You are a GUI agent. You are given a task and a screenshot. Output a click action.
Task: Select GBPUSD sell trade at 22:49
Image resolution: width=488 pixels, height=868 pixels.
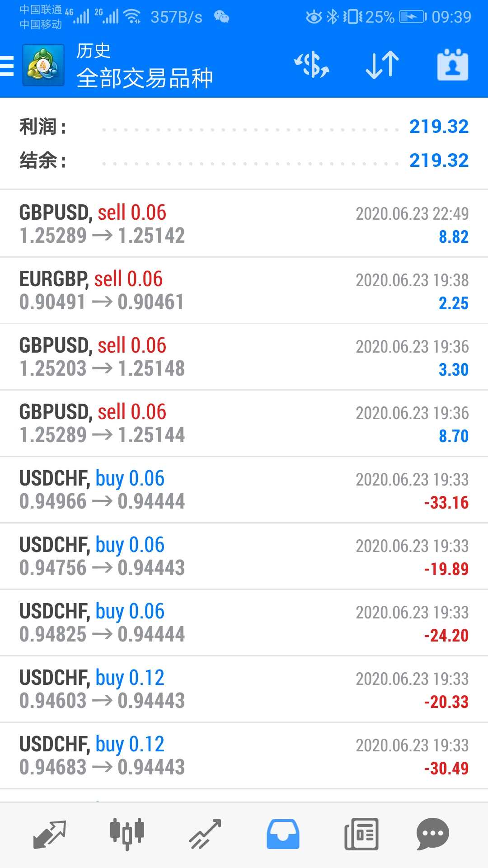coord(244,224)
